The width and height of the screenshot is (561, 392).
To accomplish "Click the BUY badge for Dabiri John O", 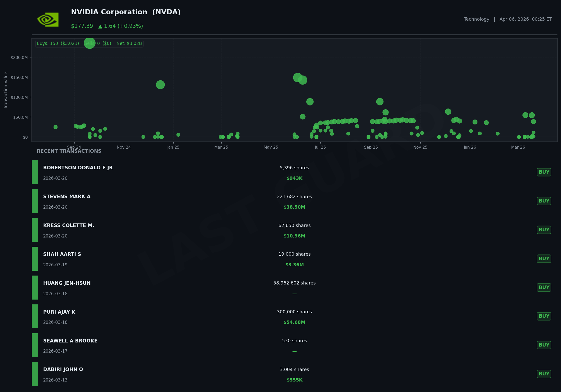I will point(544,374).
